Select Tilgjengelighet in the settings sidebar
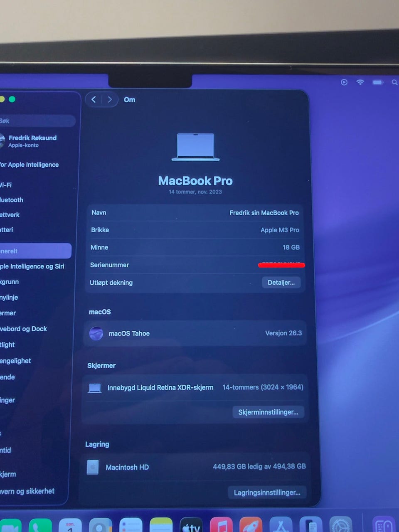Screen dimensions: 399x532 15,361
